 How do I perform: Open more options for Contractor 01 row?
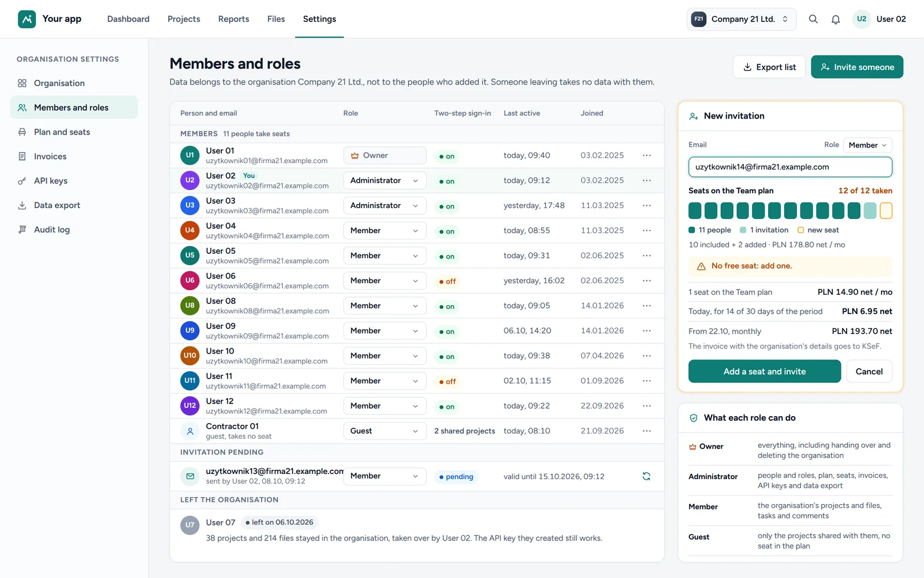point(647,431)
